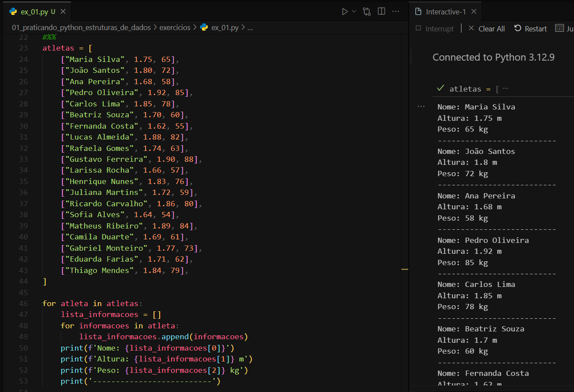Click output line 'Nome: Maria Silva'
The image size is (574, 392).
476,107
